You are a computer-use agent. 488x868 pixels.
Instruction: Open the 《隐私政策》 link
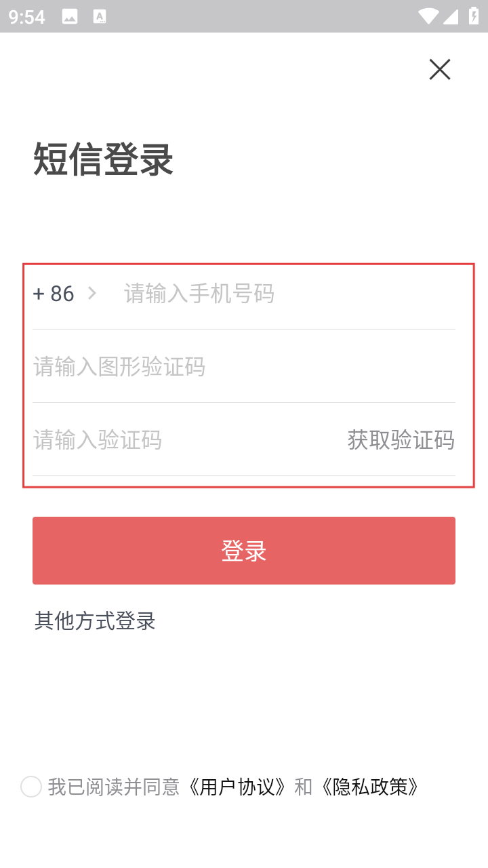point(369,787)
